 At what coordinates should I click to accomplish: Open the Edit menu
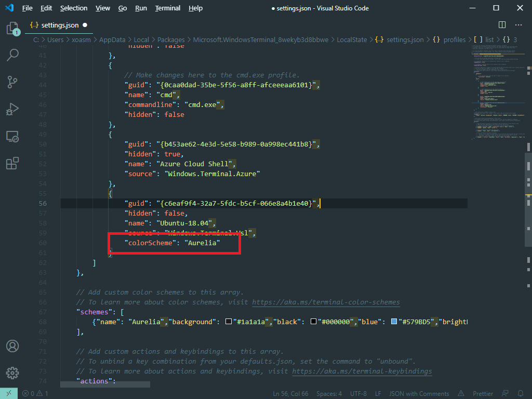click(x=46, y=8)
